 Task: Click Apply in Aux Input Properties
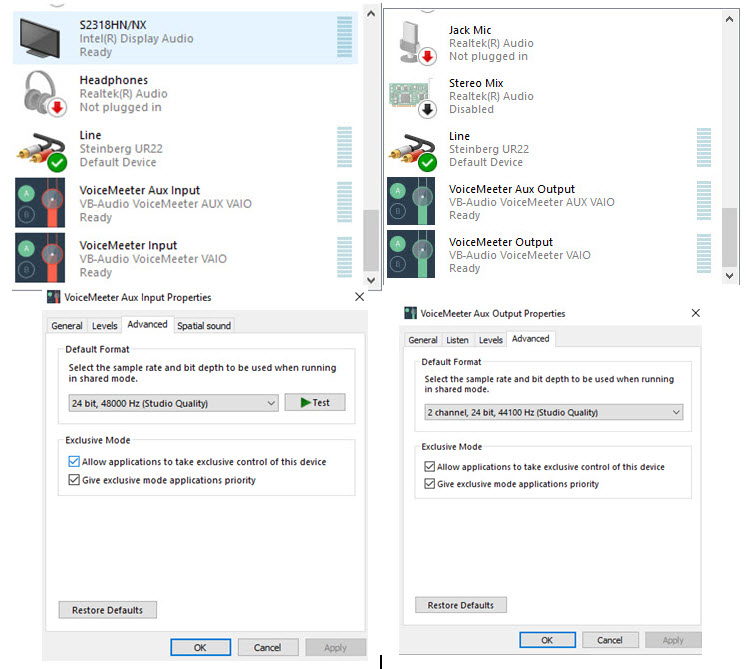tap(335, 647)
